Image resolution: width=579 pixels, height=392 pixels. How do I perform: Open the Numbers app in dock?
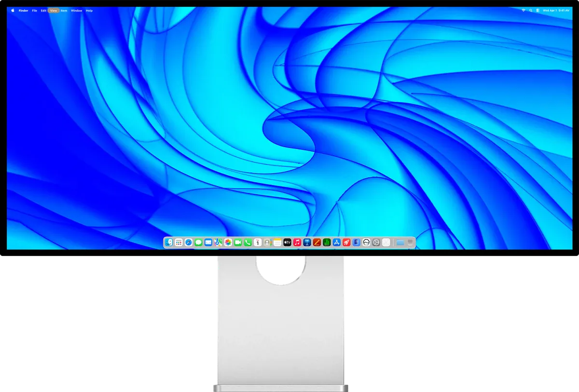coord(327,243)
